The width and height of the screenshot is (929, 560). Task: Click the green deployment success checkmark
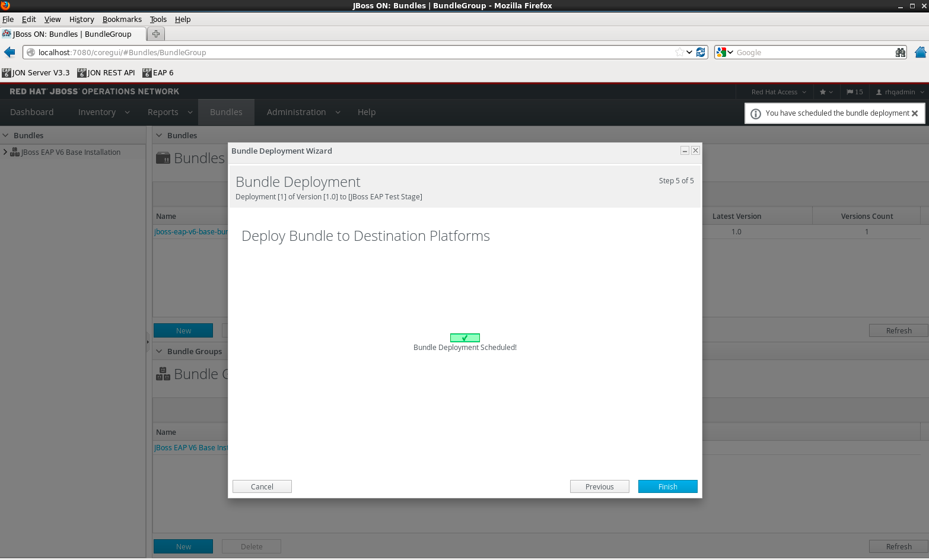pyautogui.click(x=465, y=338)
